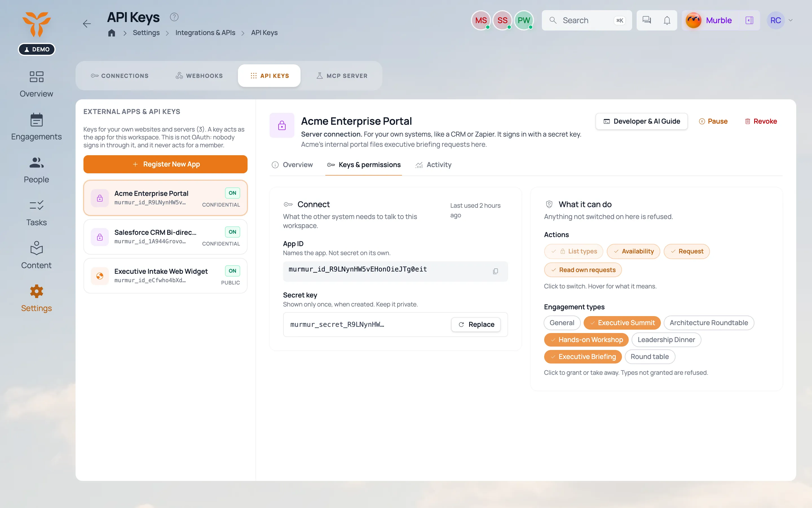Replace the secret key
The height and width of the screenshot is (508, 812).
476,324
